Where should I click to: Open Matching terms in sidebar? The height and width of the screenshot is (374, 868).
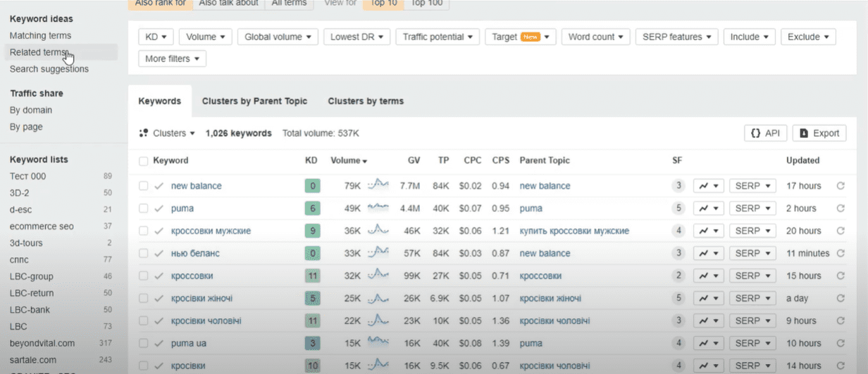tap(40, 35)
